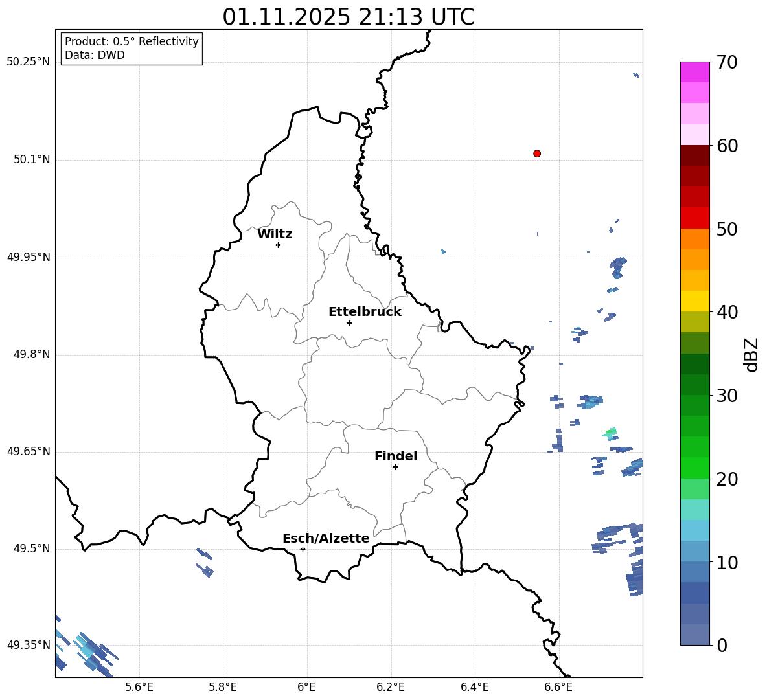The height and width of the screenshot is (700, 767).
Task: Click the Wiltz station label
Action: [x=275, y=234]
